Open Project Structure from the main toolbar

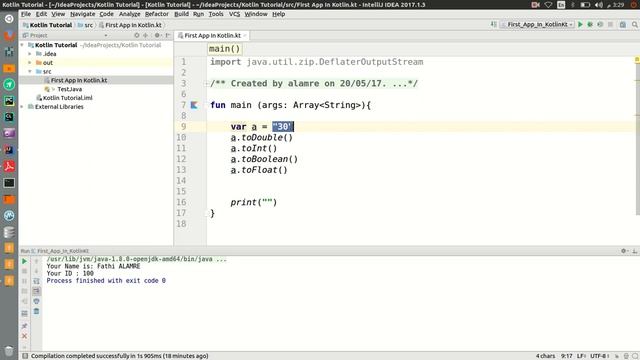click(x=623, y=24)
